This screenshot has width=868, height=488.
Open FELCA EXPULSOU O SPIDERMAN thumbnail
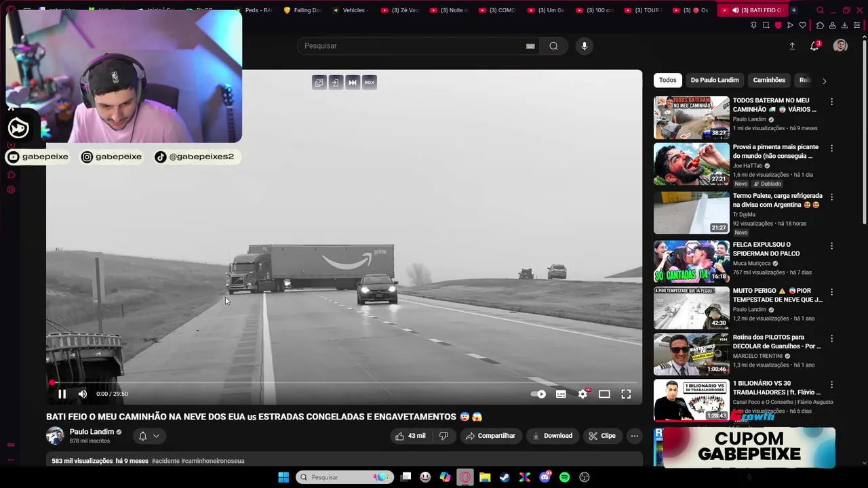click(692, 262)
